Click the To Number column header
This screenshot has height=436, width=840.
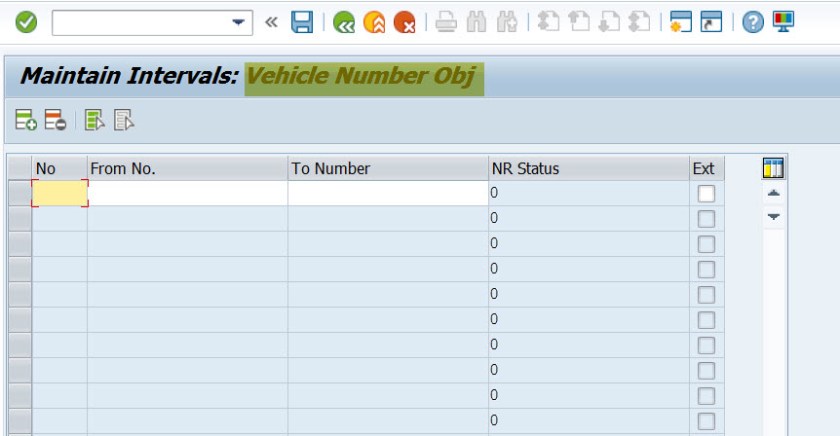click(x=388, y=168)
